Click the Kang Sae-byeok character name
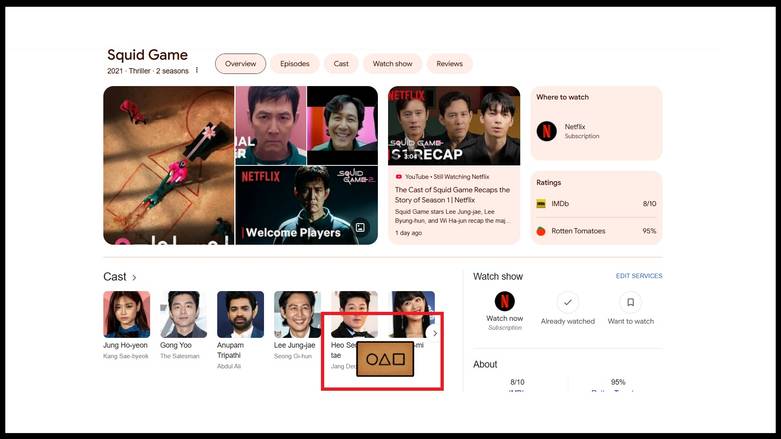The width and height of the screenshot is (781, 439). (x=126, y=356)
